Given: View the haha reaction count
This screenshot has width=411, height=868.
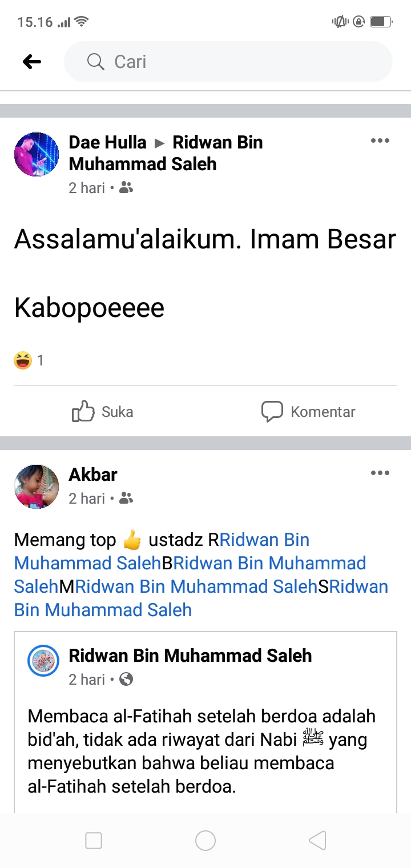Looking at the screenshot, I should 29,360.
